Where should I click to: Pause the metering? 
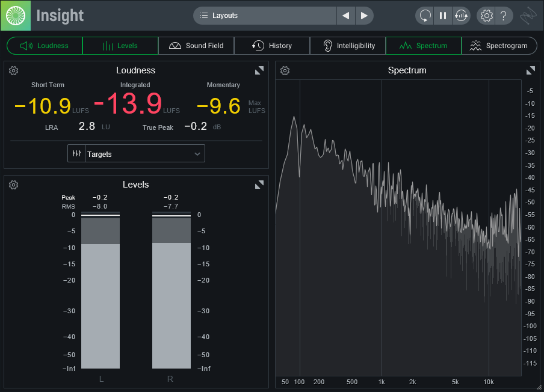(443, 16)
